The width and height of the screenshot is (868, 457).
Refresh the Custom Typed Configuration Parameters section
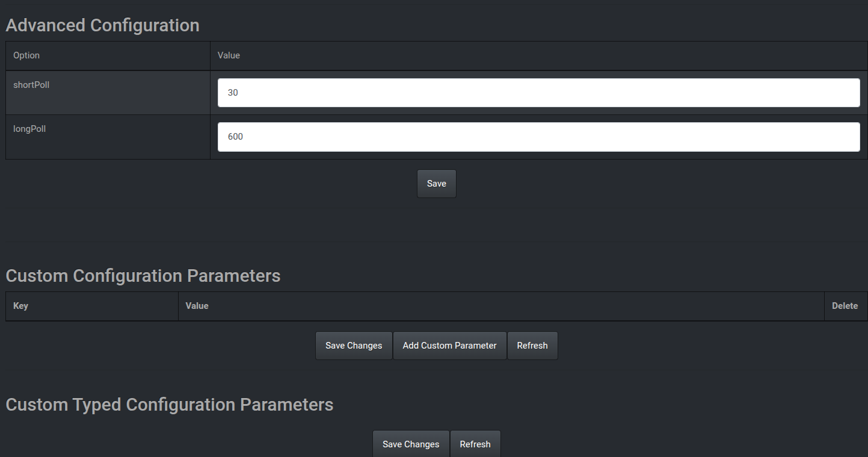click(475, 444)
